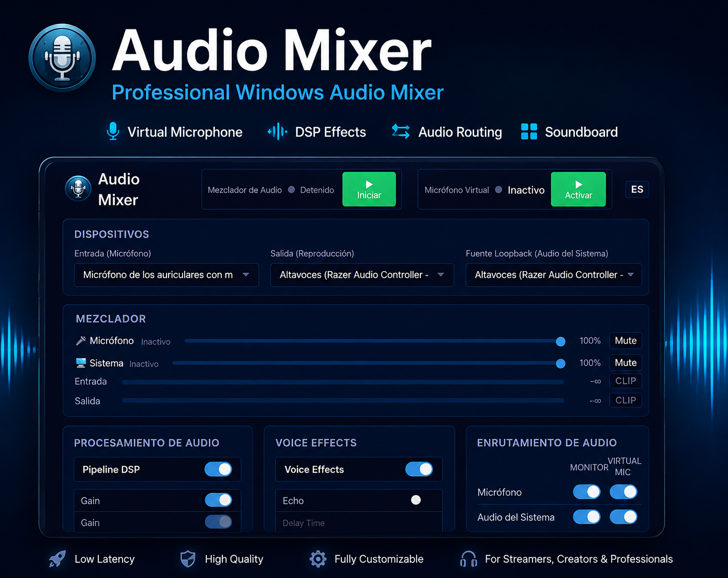This screenshot has height=578, width=728.
Task: Select the DSP Effects feature label
Action: click(330, 132)
